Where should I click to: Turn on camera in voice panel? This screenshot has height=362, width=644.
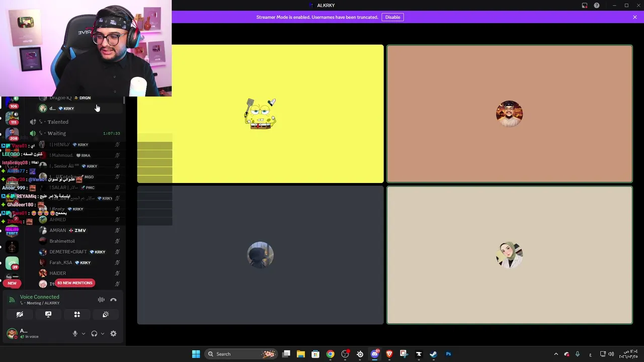20,314
